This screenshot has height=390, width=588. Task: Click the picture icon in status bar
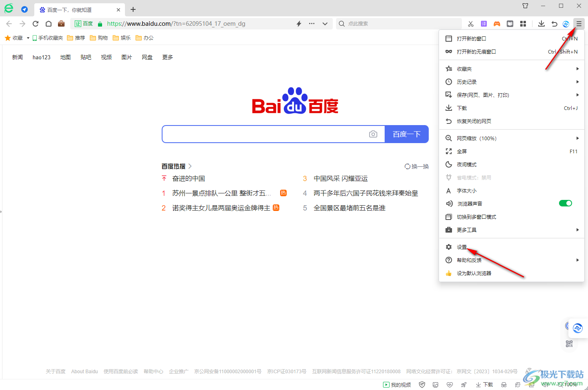(436, 385)
